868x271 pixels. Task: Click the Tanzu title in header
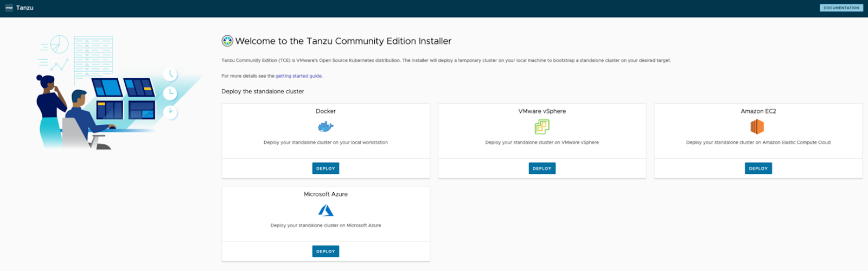[x=24, y=8]
